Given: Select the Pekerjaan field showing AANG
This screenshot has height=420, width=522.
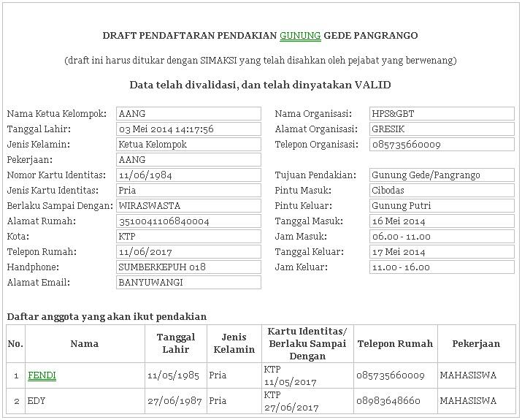Looking at the screenshot, I should point(188,159).
